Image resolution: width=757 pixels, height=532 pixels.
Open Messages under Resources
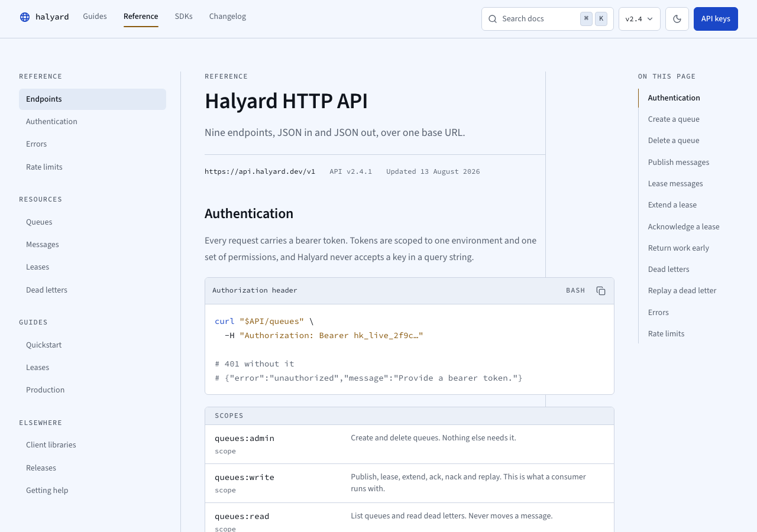tap(92, 245)
